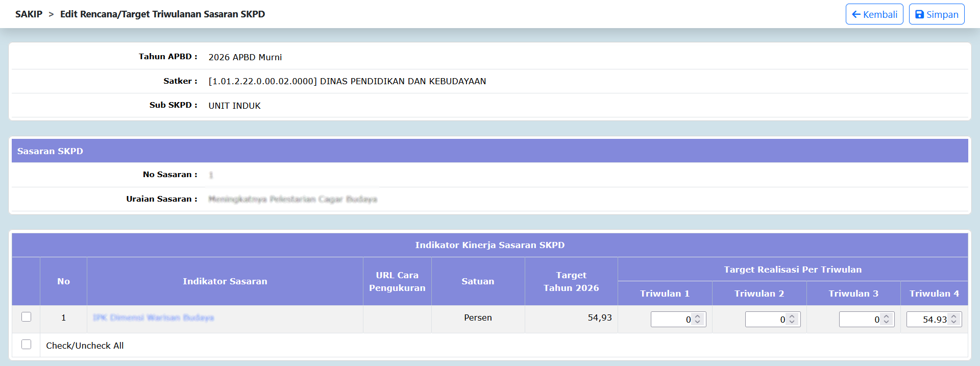
Task: Click the URL Cara Pengukuran column header
Action: click(x=397, y=281)
